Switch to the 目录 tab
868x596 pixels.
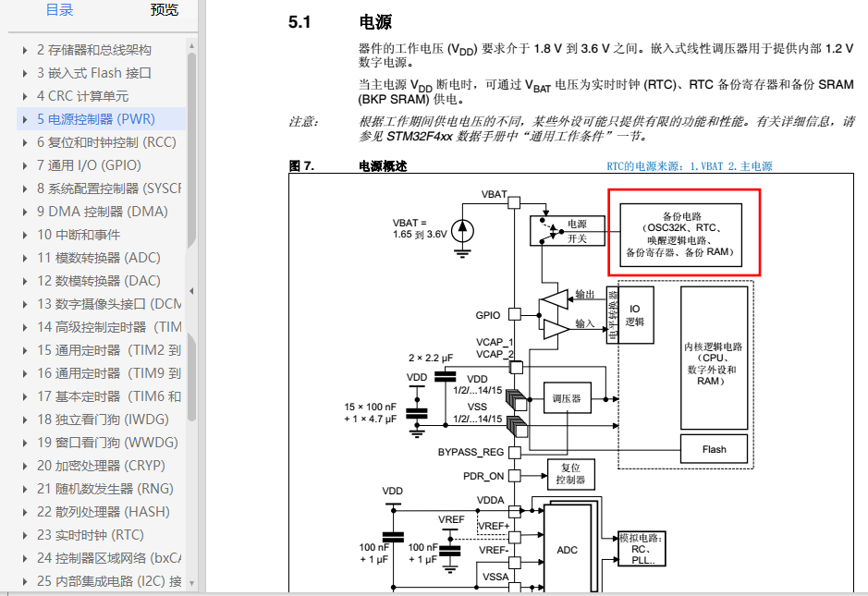(59, 10)
